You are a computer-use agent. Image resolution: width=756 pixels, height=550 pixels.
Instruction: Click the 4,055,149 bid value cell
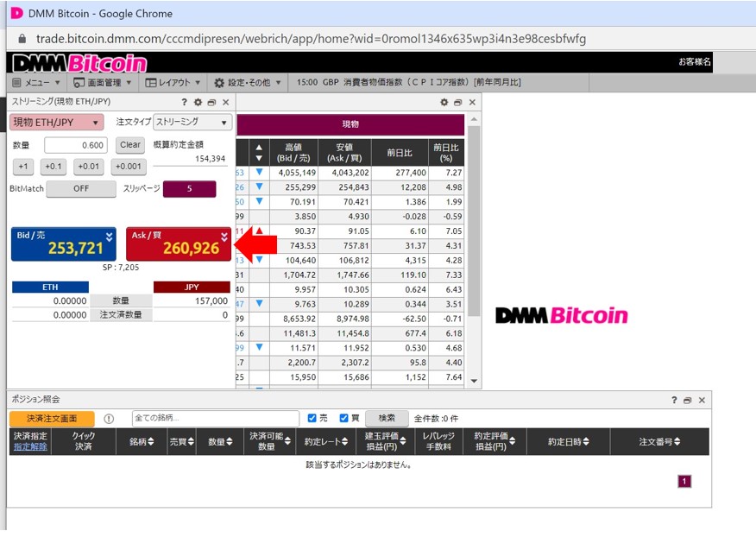(x=293, y=173)
